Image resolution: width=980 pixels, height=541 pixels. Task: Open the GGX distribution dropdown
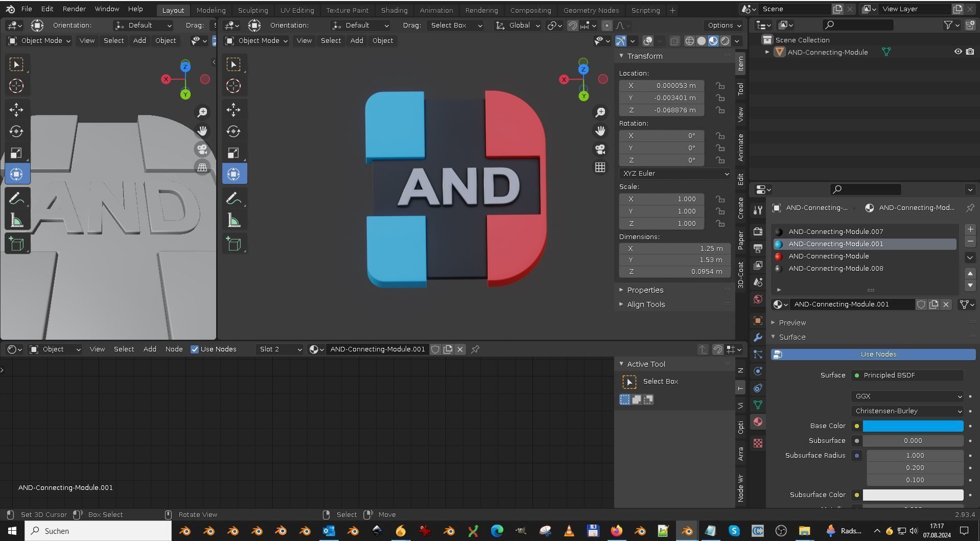coord(907,396)
